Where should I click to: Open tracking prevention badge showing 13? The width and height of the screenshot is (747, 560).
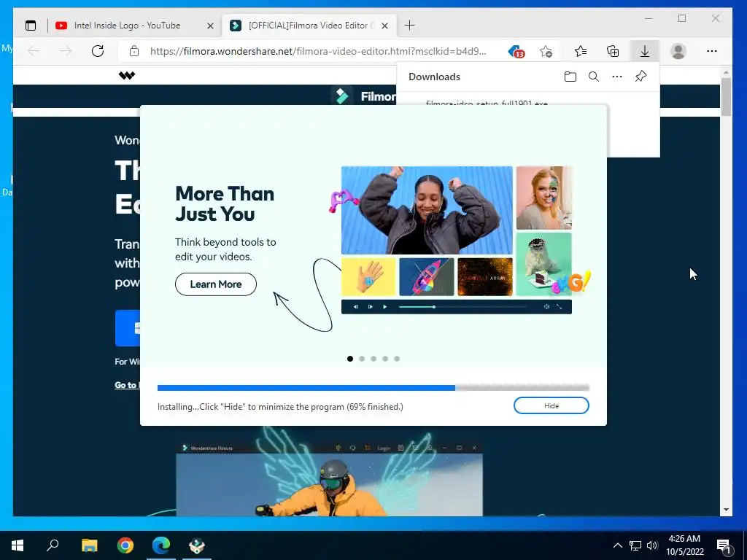pyautogui.click(x=516, y=52)
